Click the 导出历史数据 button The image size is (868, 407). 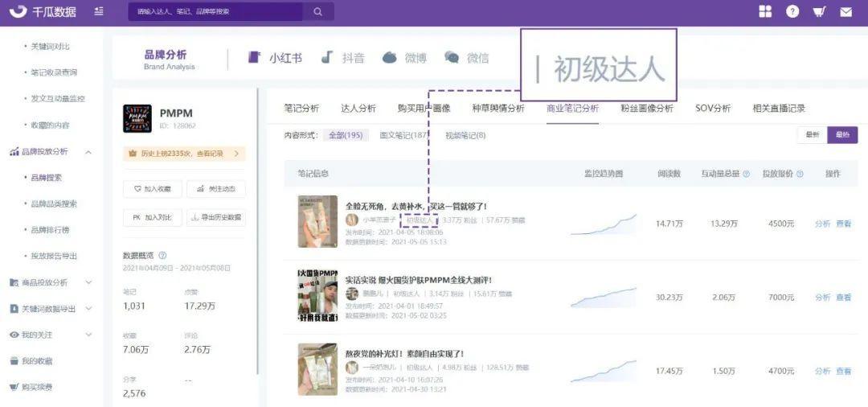215,218
